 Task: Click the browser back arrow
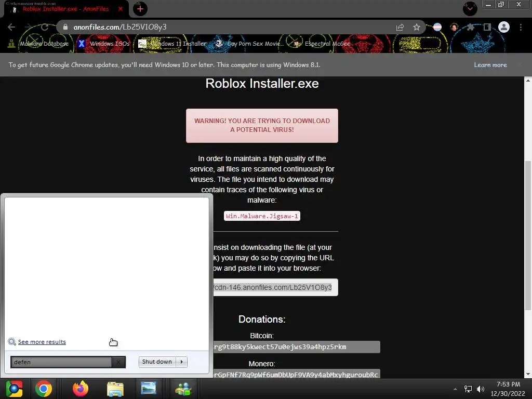[11, 27]
